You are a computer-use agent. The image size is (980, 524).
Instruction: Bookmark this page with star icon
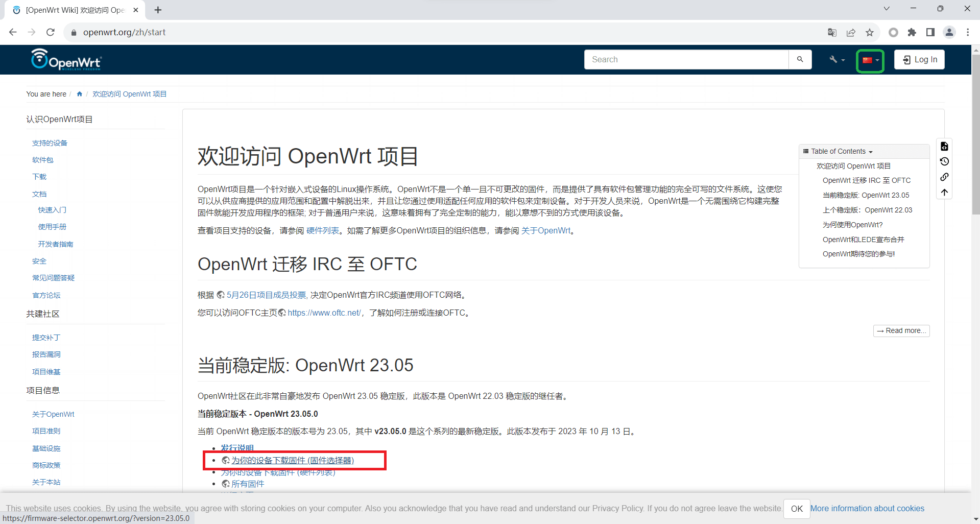tap(870, 32)
